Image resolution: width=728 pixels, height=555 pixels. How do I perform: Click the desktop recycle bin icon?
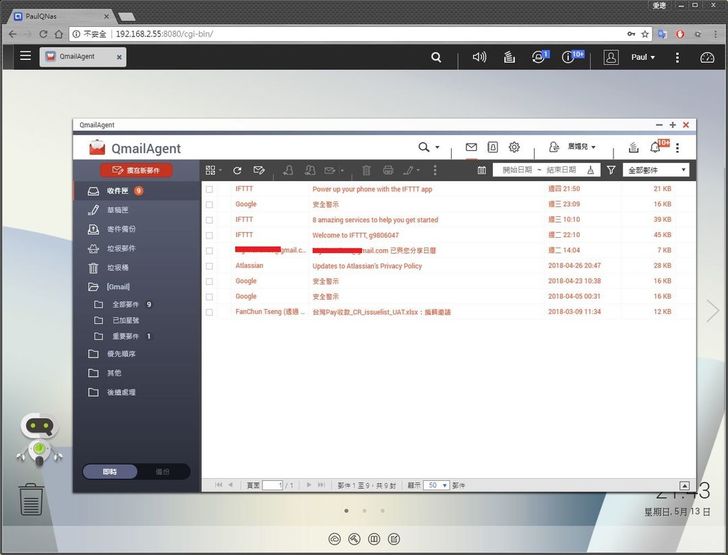[31, 500]
